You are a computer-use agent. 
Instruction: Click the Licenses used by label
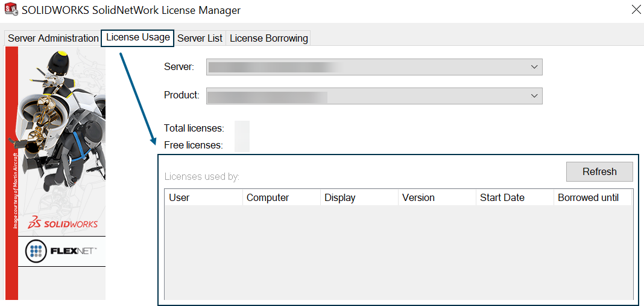pyautogui.click(x=201, y=177)
